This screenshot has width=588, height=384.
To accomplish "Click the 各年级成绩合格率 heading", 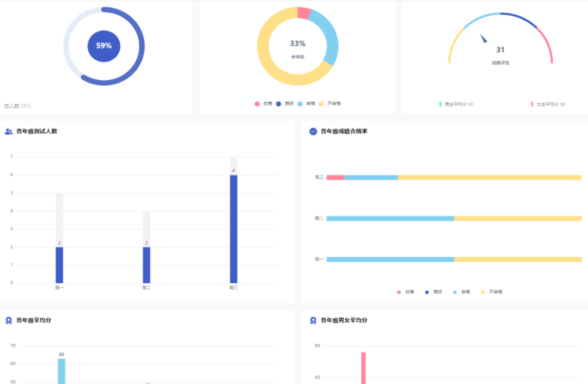I will pos(344,131).
